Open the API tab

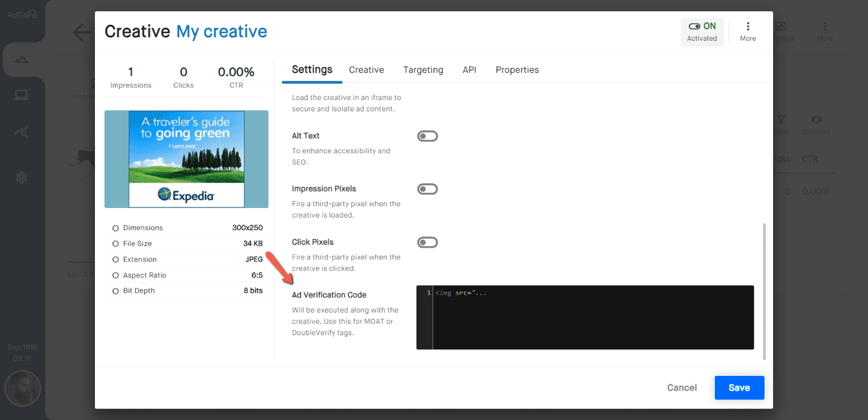click(469, 70)
